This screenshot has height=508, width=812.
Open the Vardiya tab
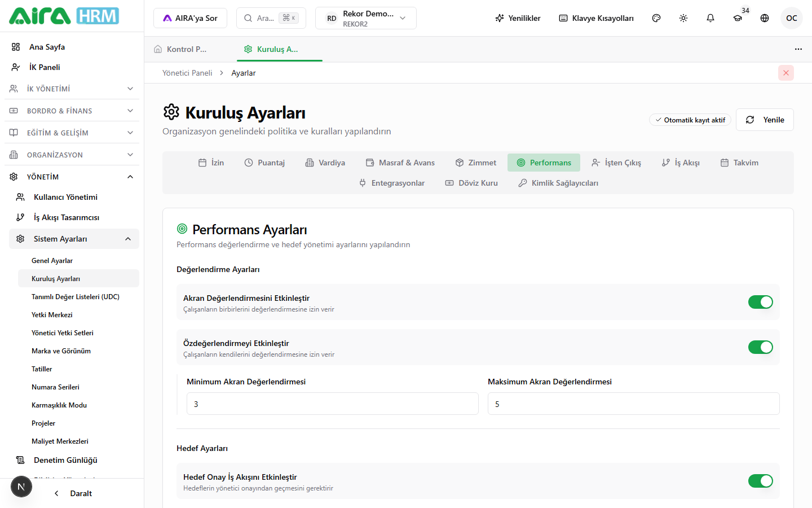[x=325, y=163]
